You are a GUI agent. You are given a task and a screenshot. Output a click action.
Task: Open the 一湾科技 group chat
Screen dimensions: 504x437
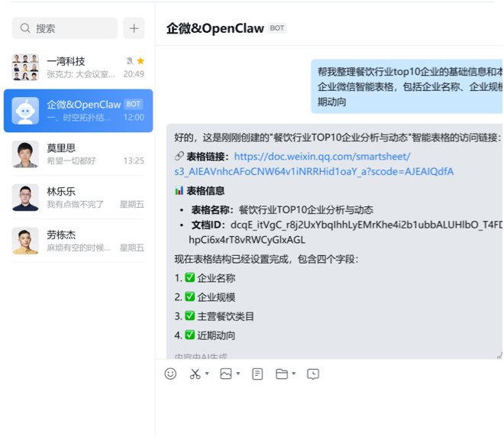tap(78, 67)
